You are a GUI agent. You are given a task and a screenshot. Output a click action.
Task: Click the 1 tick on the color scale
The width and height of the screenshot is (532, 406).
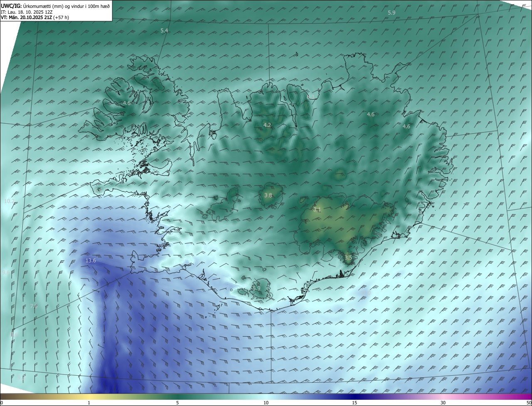click(89, 403)
